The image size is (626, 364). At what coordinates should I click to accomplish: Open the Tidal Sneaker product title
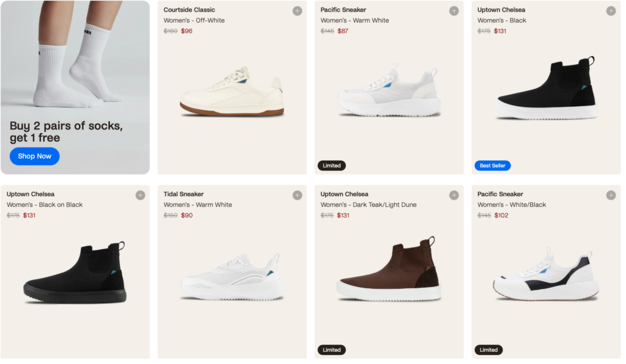pos(183,194)
